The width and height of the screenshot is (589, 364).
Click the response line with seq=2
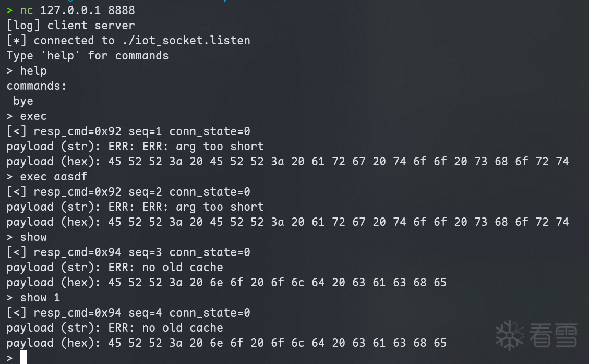[128, 191]
